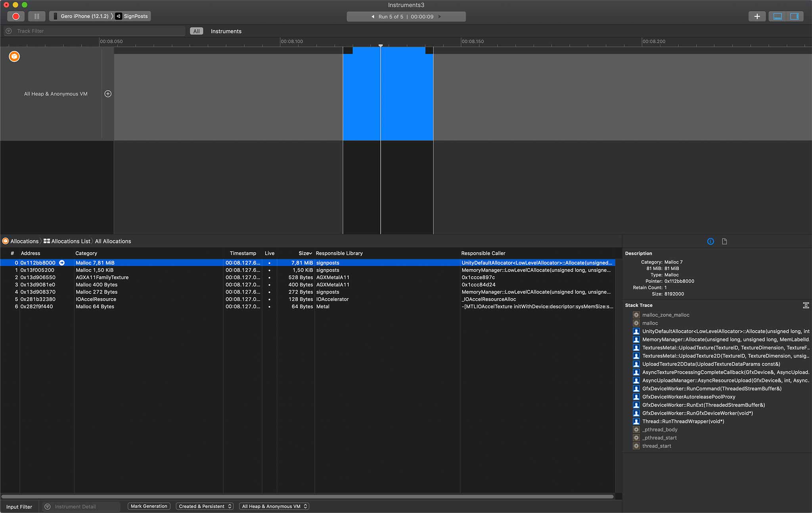Toggle the bottom detail pane view
The width and height of the screenshot is (812, 513).
(778, 16)
